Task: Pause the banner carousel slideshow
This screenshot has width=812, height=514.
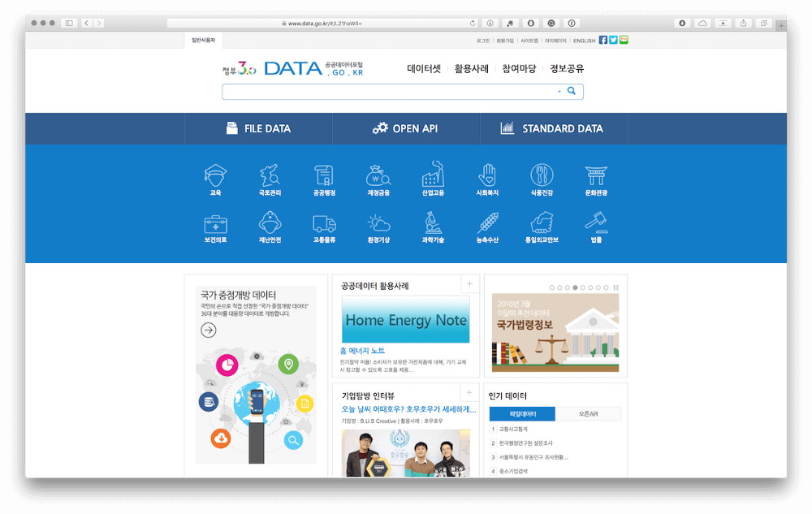Action: [616, 287]
